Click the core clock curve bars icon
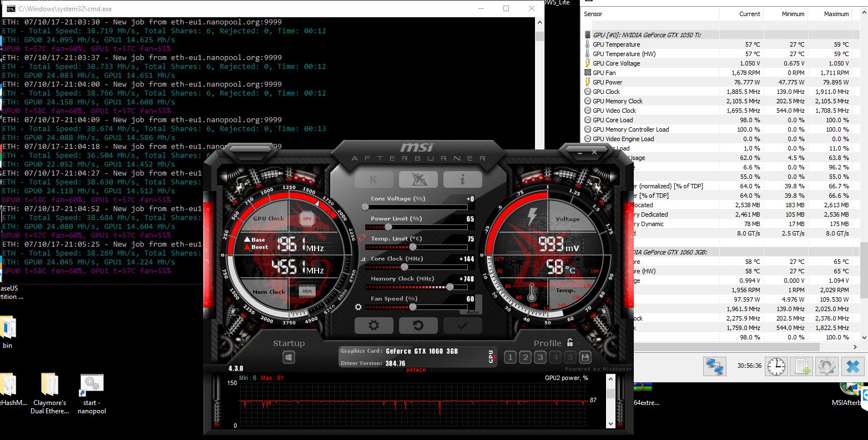Screen dimensions: 868x440 click(363, 259)
